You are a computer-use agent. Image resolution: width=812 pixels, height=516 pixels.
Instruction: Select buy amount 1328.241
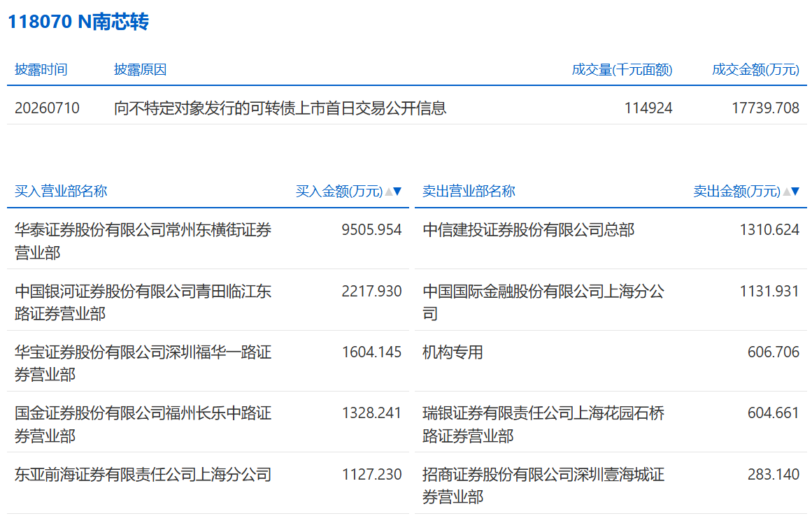click(372, 413)
